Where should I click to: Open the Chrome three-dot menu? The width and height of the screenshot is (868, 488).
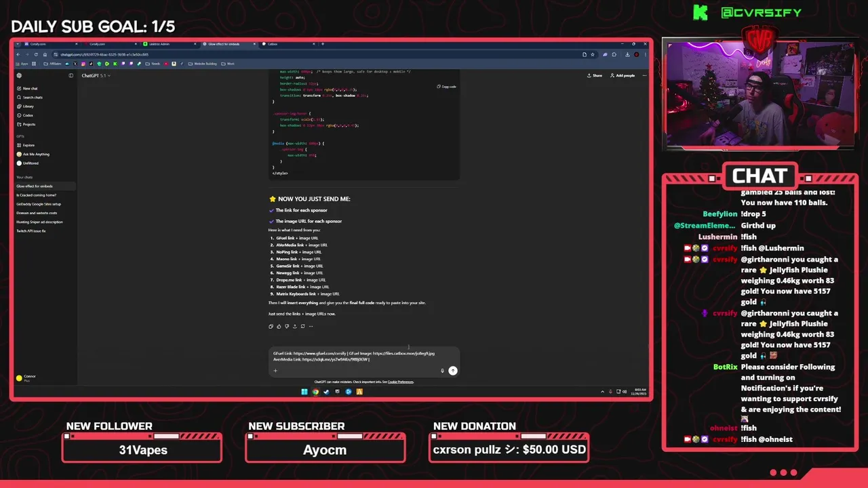[646, 54]
